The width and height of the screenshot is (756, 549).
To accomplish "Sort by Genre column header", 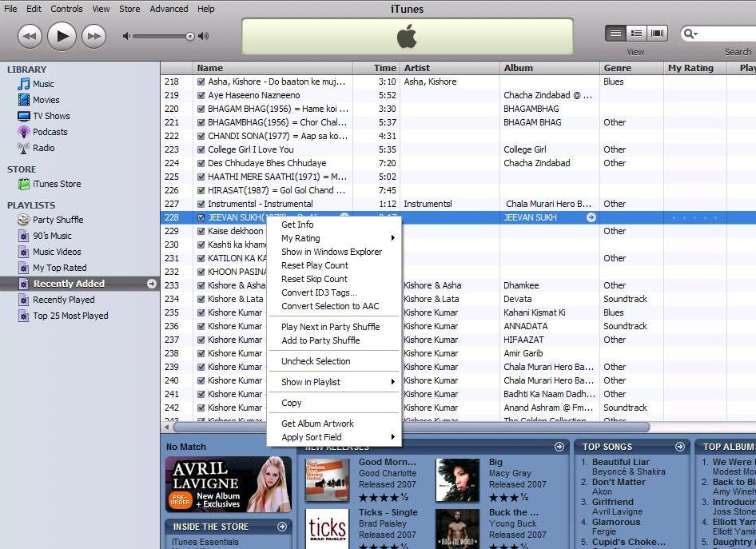I will [631, 68].
